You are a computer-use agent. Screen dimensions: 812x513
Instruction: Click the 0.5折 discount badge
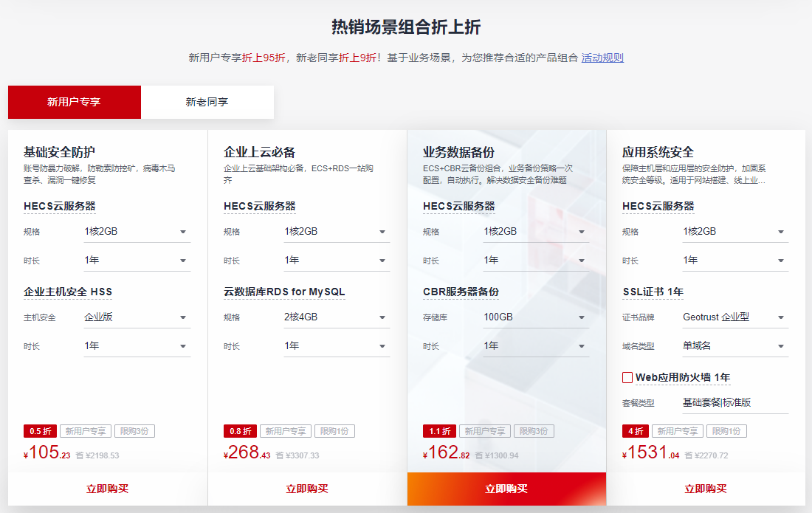coord(40,432)
